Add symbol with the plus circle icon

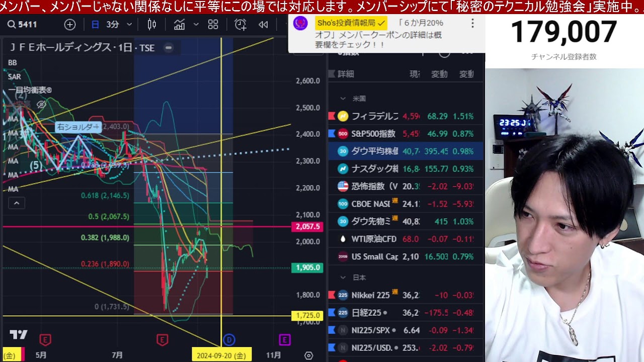70,24
